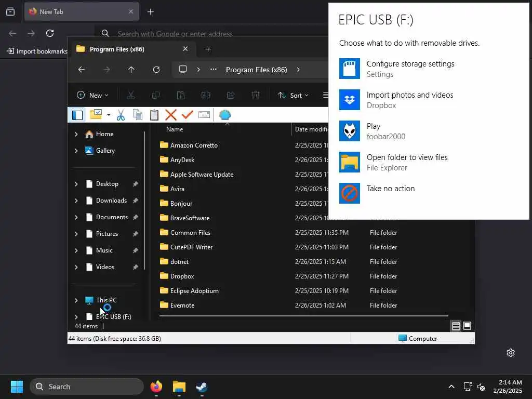Click Firefox address search field
Viewport: 532px width, 399px height.
tap(212, 33)
